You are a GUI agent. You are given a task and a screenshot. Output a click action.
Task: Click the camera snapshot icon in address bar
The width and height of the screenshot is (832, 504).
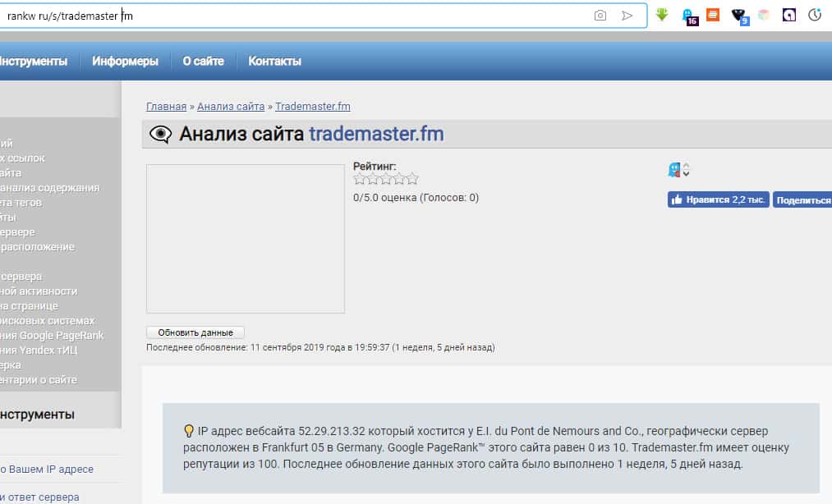coord(600,16)
